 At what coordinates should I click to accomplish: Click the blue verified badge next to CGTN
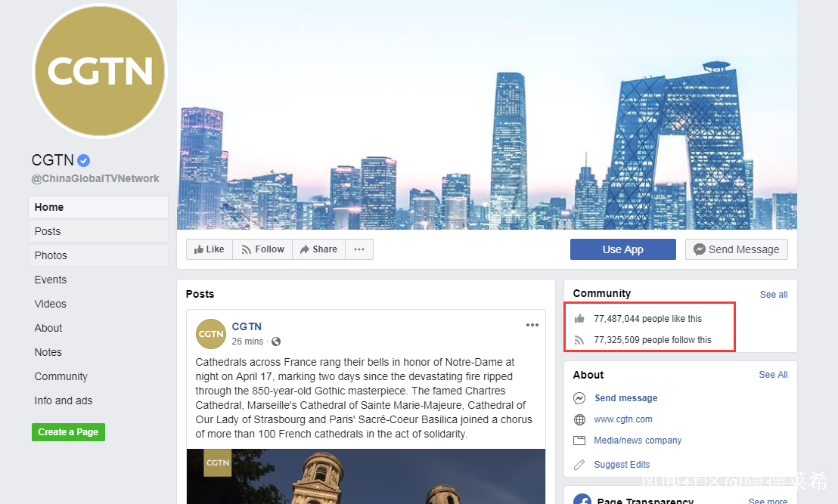pos(83,160)
